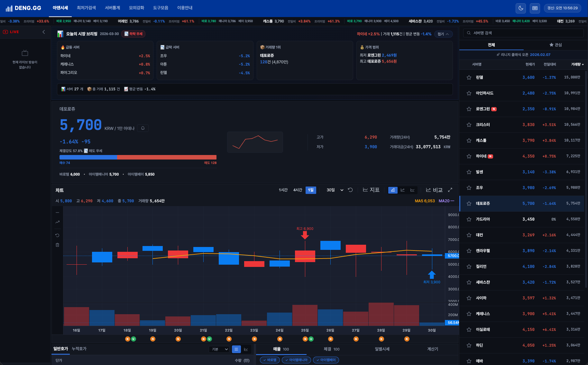This screenshot has width=588, height=365.
Task: Select the candlestick chart type icon
Action: (393, 190)
